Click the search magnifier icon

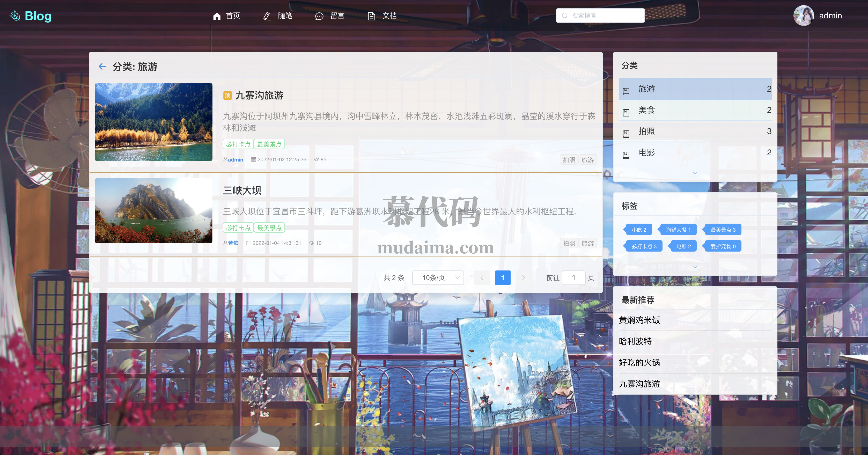coord(565,16)
